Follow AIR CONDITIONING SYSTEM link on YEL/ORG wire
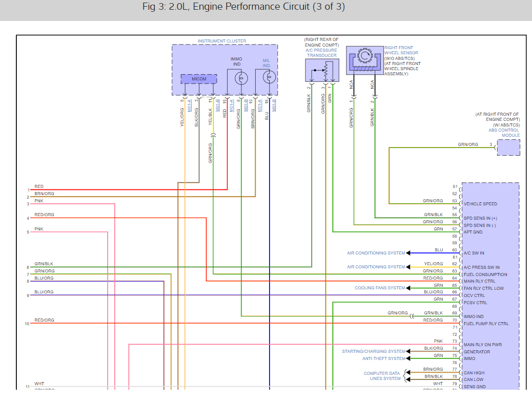 pyautogui.click(x=376, y=267)
